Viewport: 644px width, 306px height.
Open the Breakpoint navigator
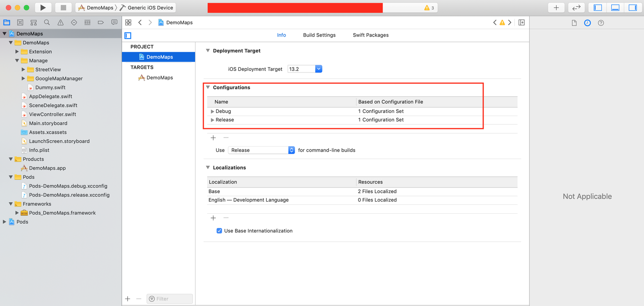pos(101,23)
